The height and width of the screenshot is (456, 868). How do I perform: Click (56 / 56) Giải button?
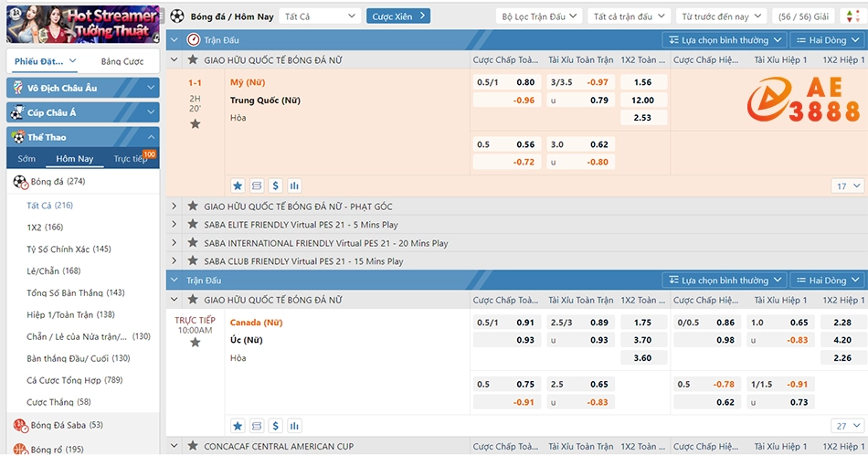click(x=803, y=16)
